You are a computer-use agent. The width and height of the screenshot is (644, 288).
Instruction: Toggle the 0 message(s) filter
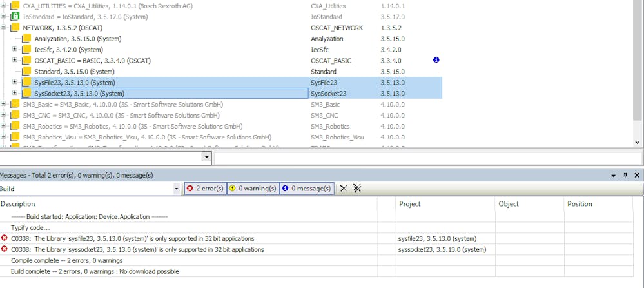point(306,188)
